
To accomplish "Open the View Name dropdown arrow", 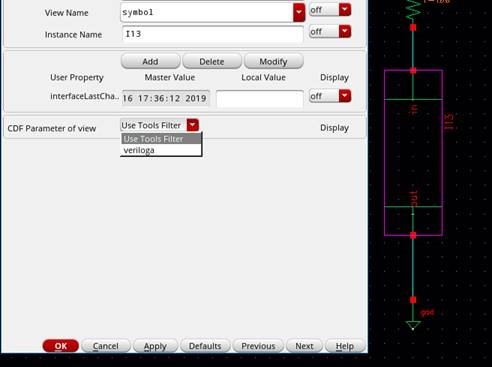I will pyautogui.click(x=299, y=12).
